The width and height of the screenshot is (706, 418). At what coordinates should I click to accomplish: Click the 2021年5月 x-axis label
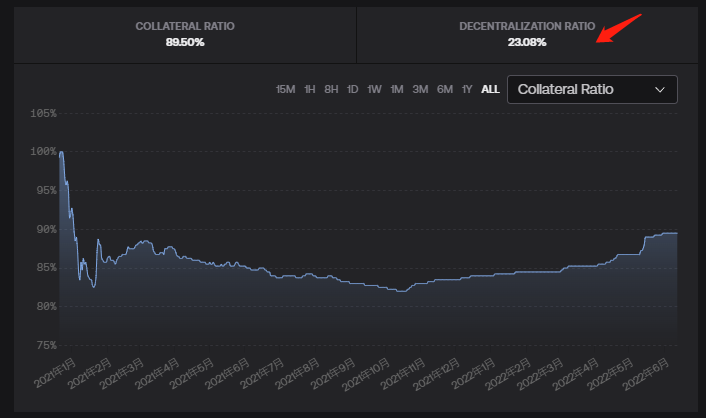click(x=191, y=373)
